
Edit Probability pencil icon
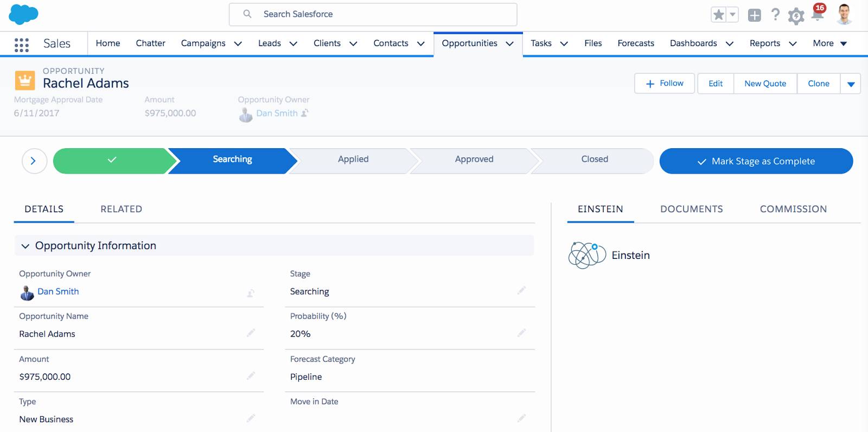[x=521, y=333]
